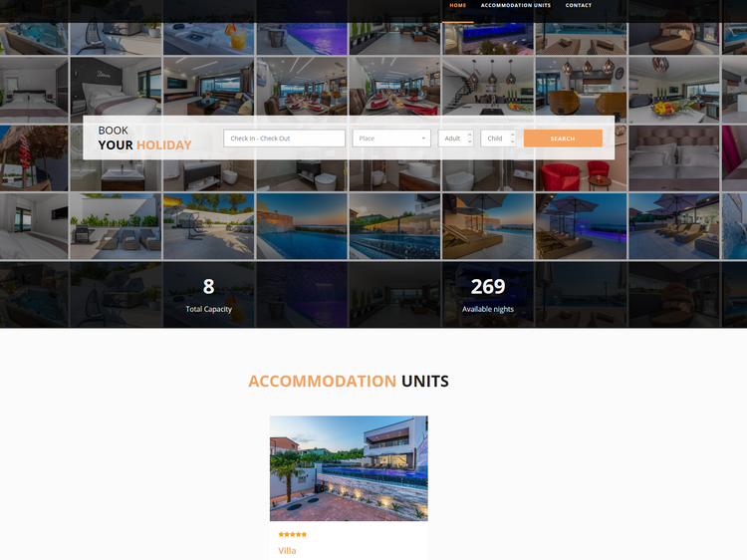Open the Home menu item
This screenshot has height=560, width=747.
458,5
